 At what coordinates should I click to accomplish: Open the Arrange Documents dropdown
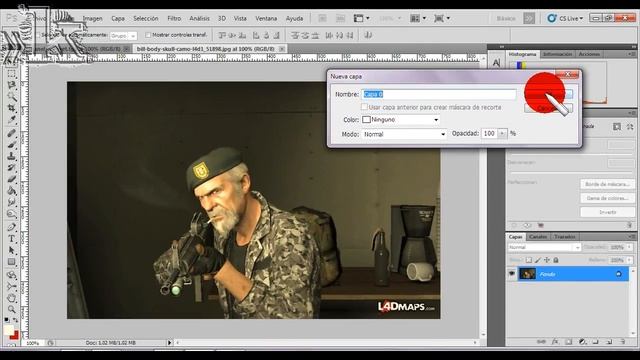click(x=418, y=18)
